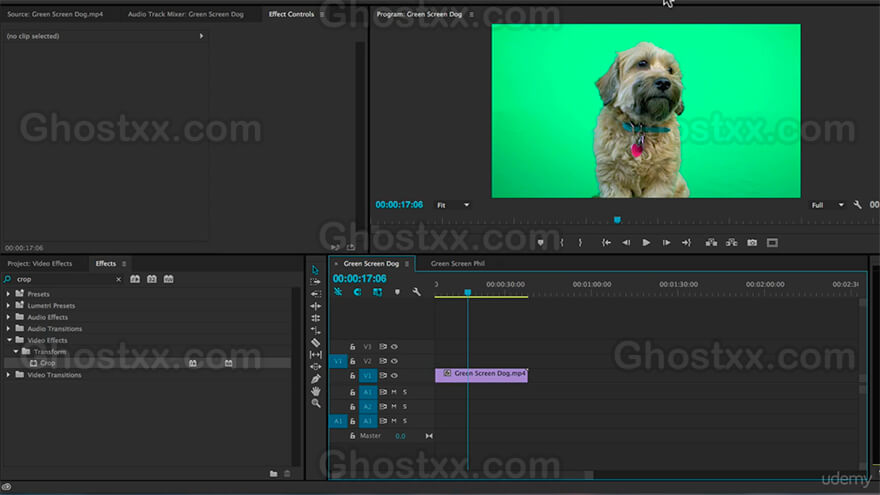Select the Rolling Edit tool
The width and height of the screenshot is (880, 495).
tap(315, 318)
